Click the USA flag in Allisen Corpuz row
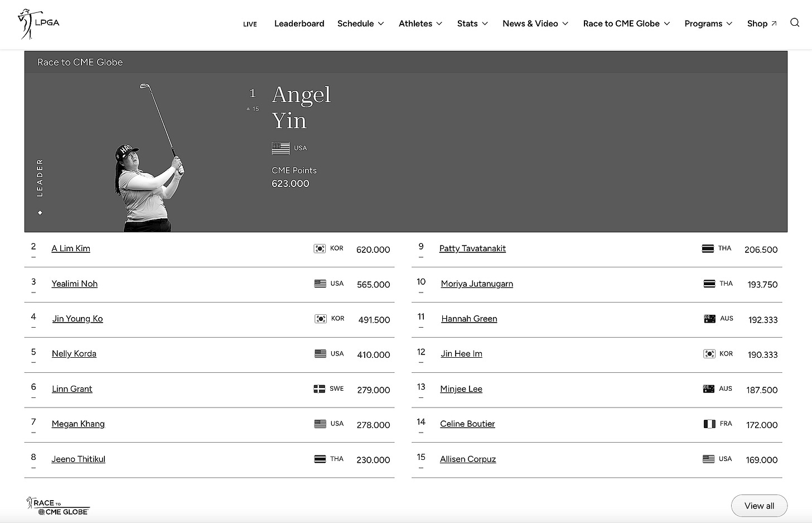The width and height of the screenshot is (812, 523). (708, 459)
